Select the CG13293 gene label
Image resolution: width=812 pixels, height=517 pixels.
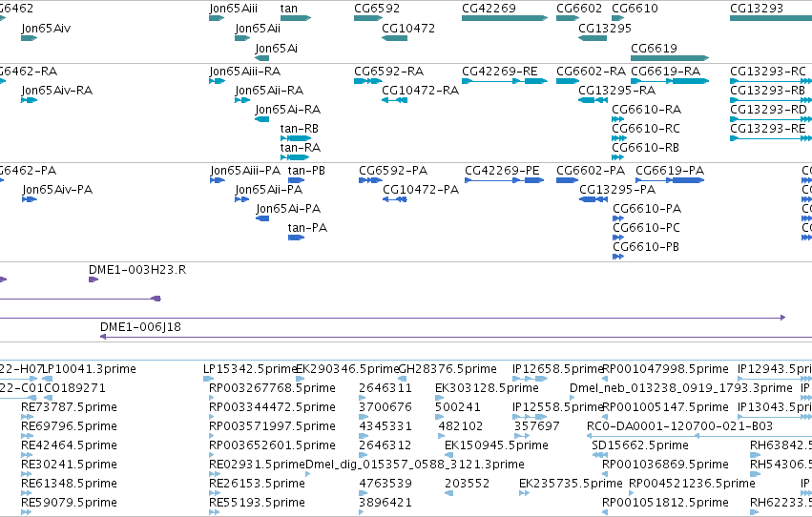(757, 9)
